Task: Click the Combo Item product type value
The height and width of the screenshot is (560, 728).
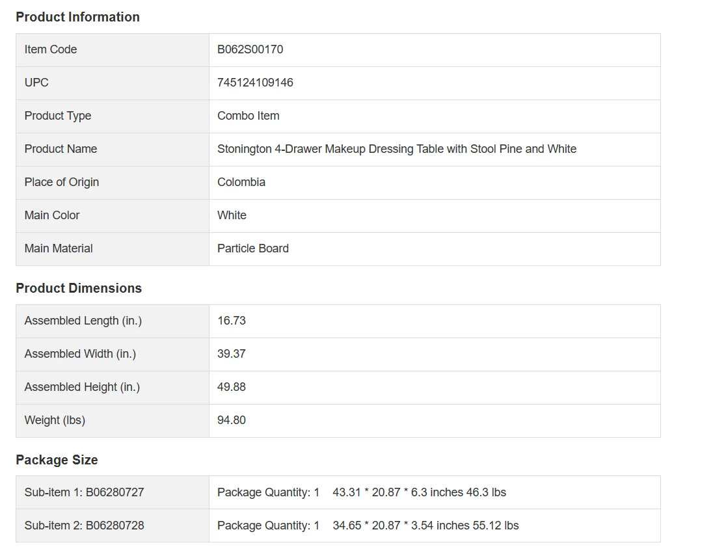Action: 248,116
